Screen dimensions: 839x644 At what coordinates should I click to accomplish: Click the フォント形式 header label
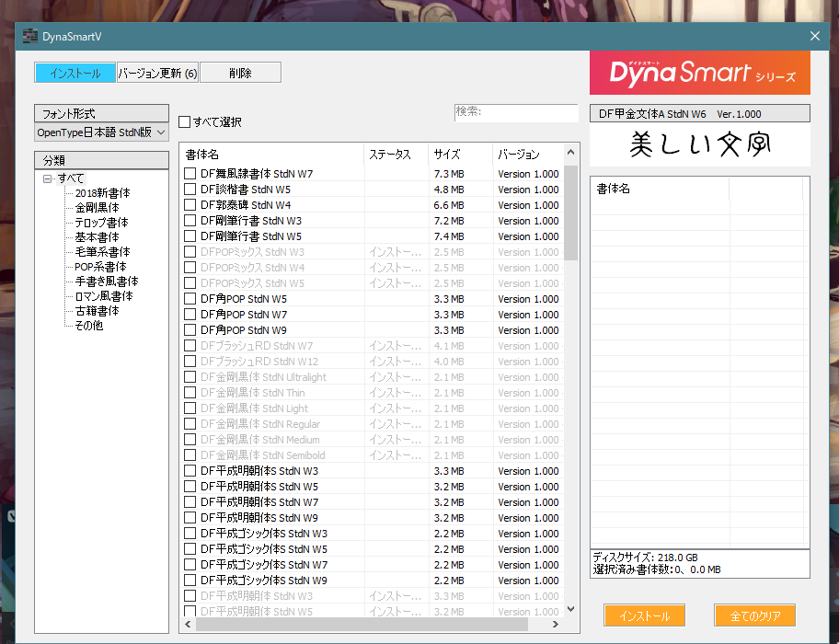point(102,113)
